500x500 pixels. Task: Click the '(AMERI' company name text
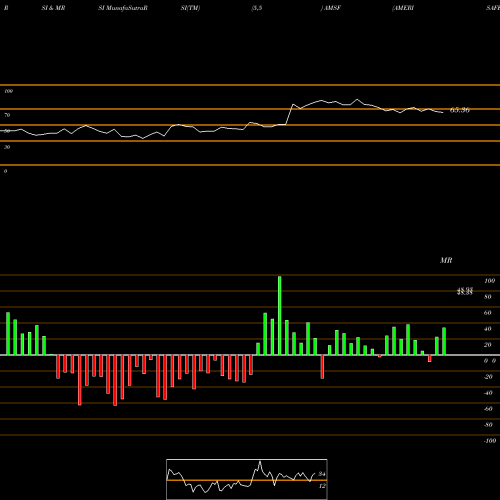(x=403, y=8)
